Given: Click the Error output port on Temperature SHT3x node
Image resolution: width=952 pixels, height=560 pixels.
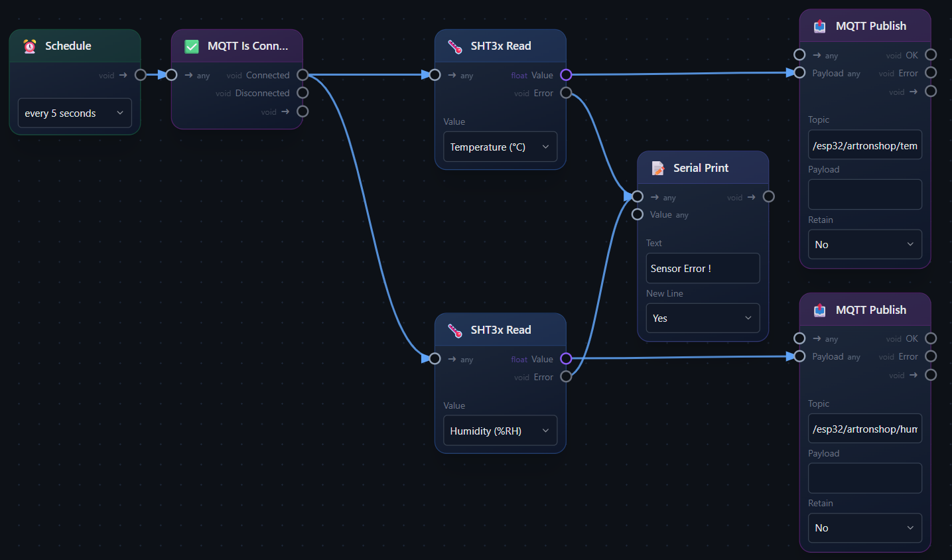Looking at the screenshot, I should 566,93.
